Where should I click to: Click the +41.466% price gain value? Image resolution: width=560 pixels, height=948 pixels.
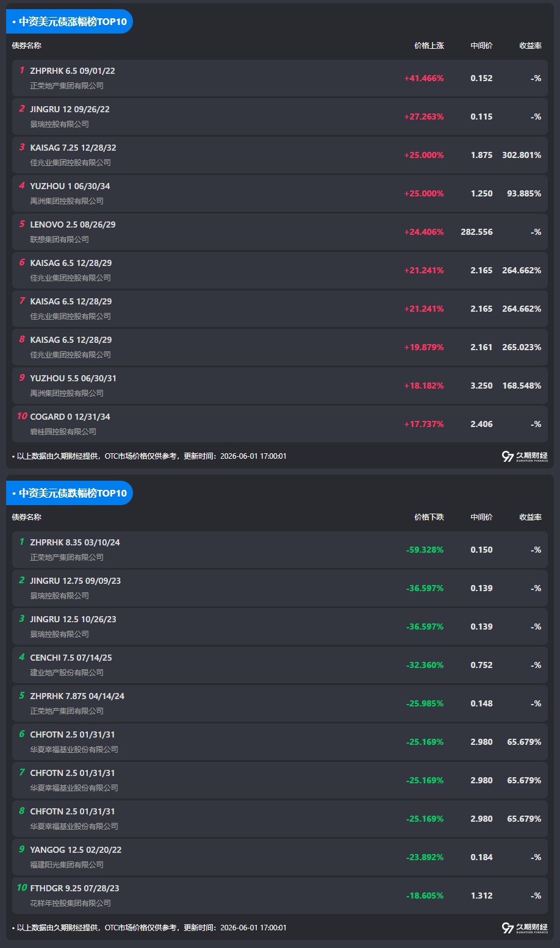coord(424,79)
